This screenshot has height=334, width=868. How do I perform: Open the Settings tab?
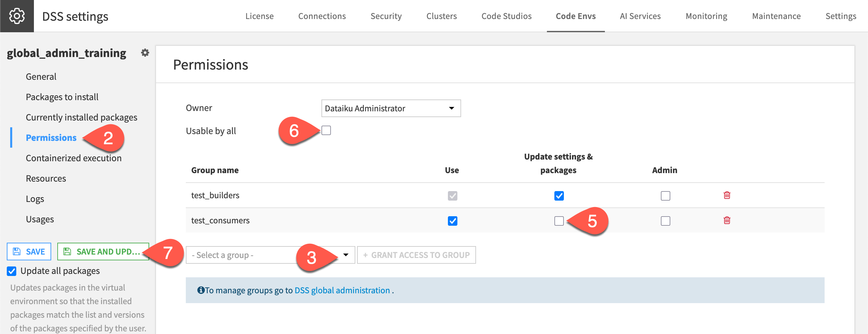click(x=841, y=16)
